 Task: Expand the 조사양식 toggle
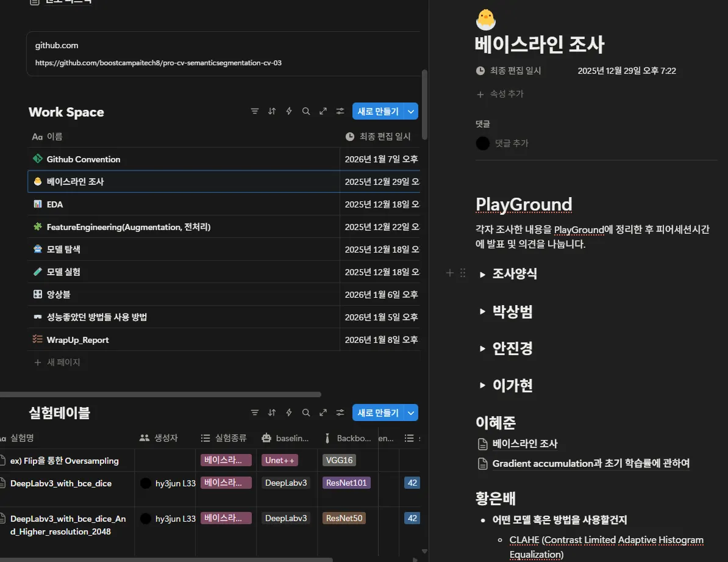coord(482,274)
